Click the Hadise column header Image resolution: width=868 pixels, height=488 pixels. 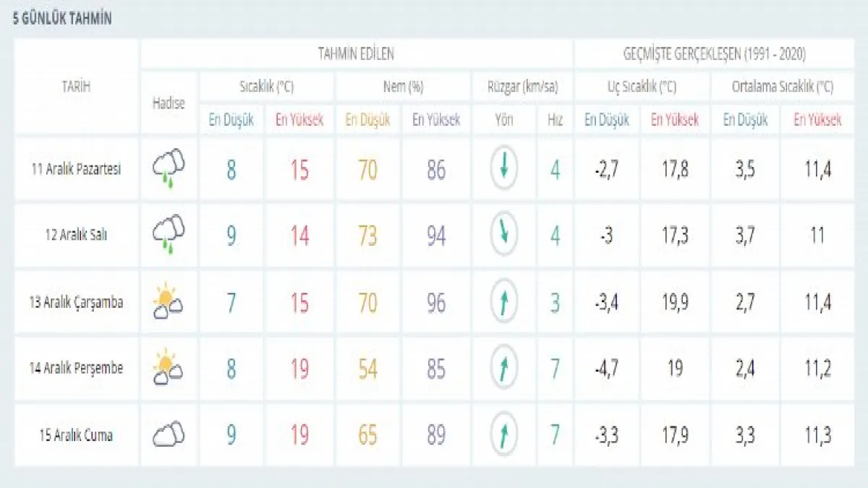pyautogui.click(x=169, y=103)
